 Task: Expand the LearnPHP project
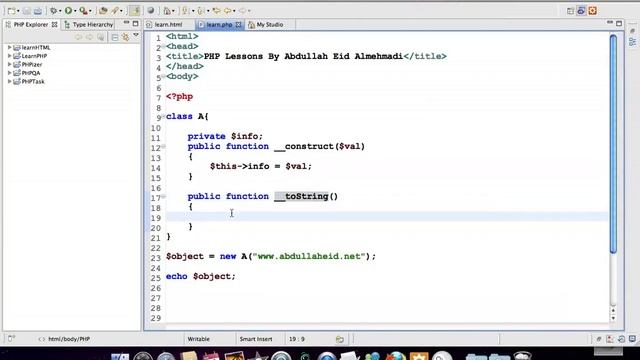point(9,56)
